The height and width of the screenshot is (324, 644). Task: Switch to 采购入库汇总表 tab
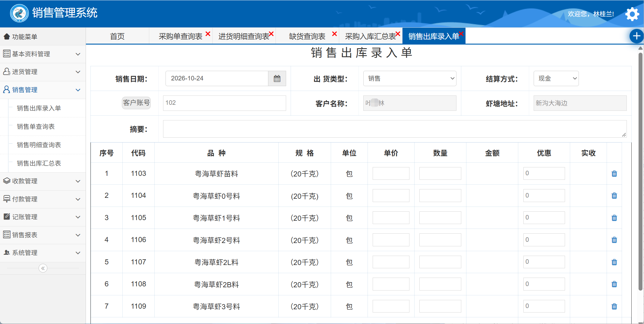pos(370,36)
